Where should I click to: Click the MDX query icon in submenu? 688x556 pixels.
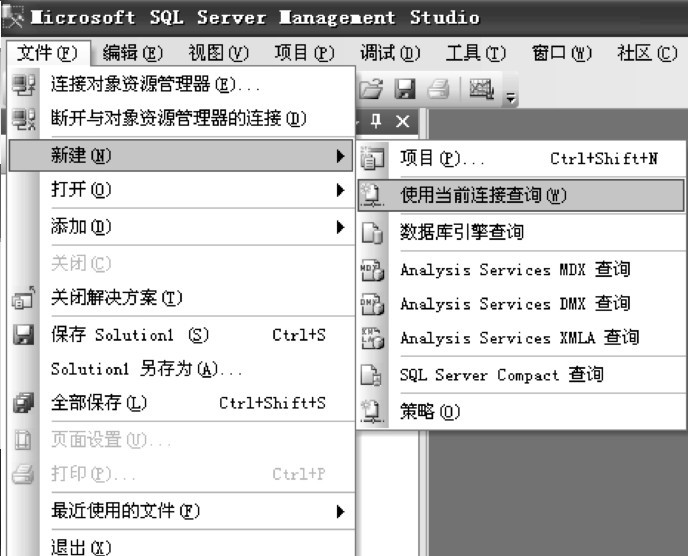(372, 269)
